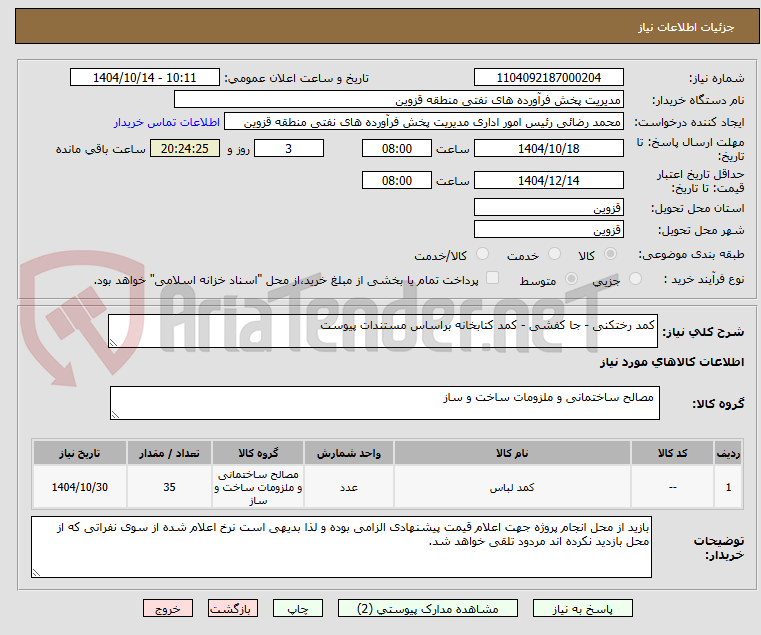The height and width of the screenshot is (635, 761).
Task: Click the چاپ print button
Action: (298, 608)
